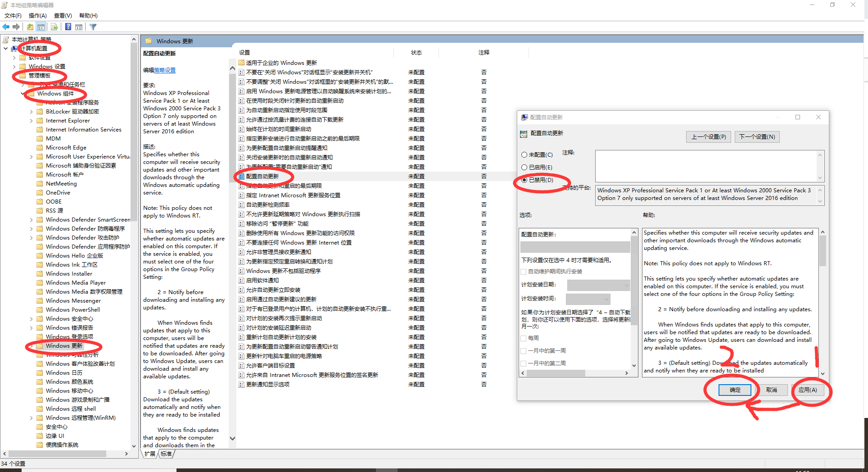Open the 策略设置 link
868x472 pixels.
tap(165, 70)
